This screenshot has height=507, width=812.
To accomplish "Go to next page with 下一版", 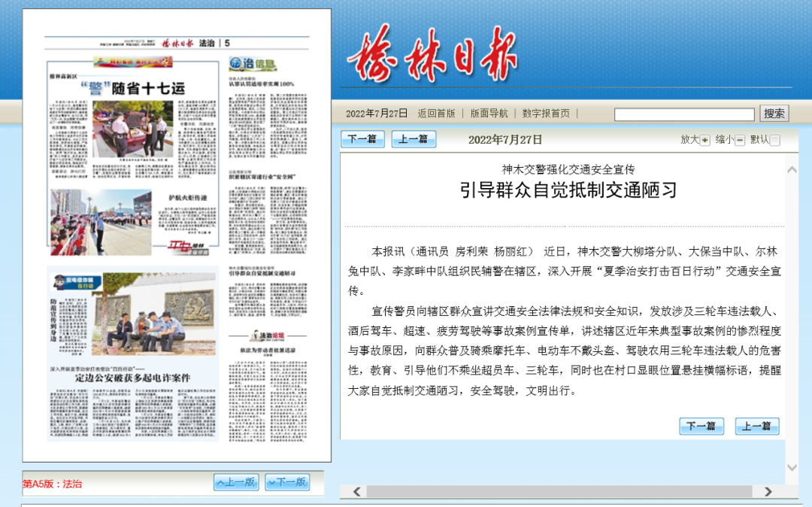I will (x=287, y=482).
